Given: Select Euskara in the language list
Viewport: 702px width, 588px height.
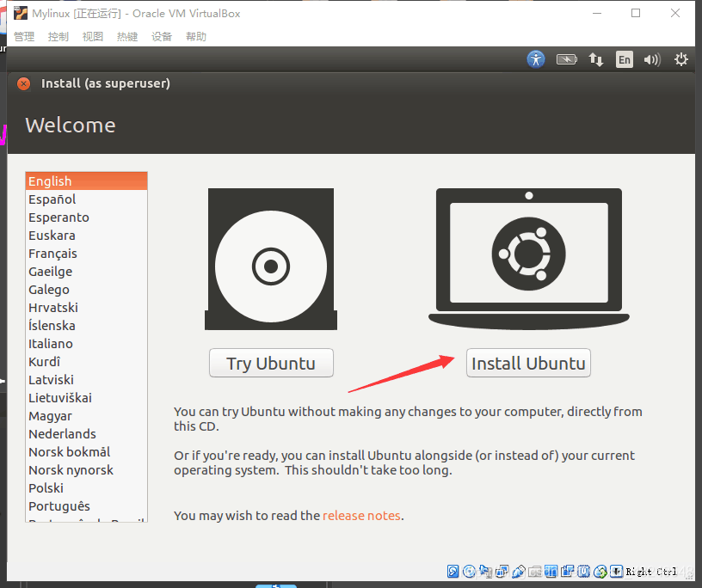Looking at the screenshot, I should 86,236.
